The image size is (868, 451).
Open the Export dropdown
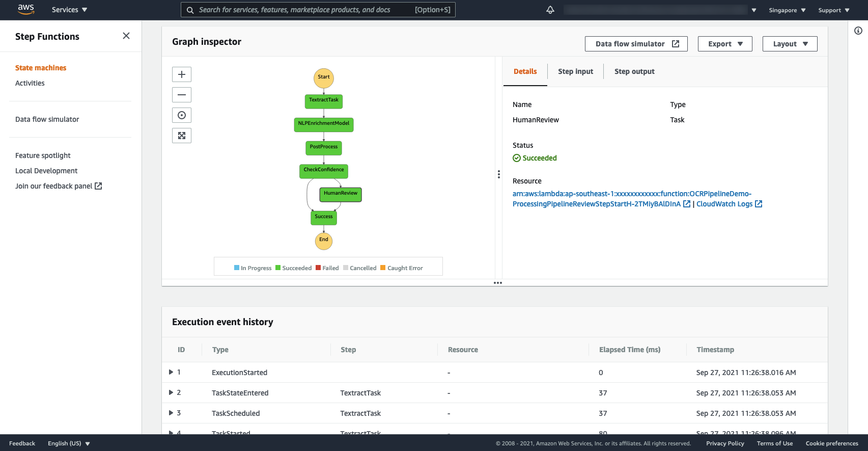click(x=725, y=44)
